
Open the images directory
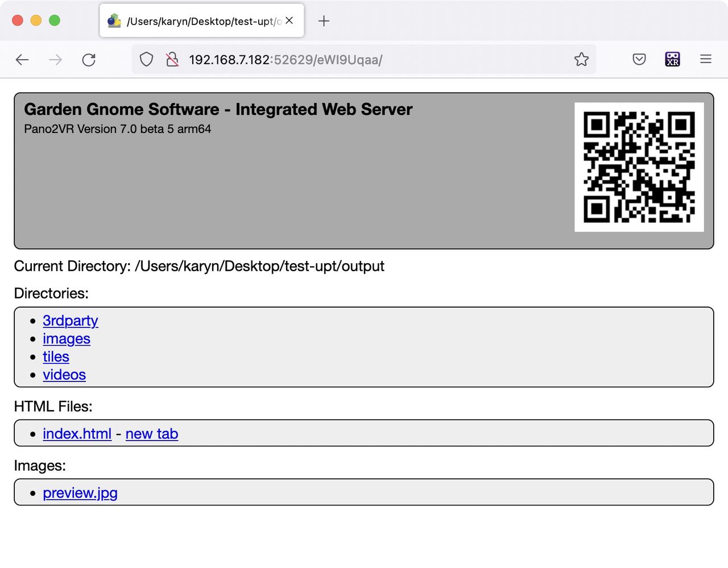67,339
